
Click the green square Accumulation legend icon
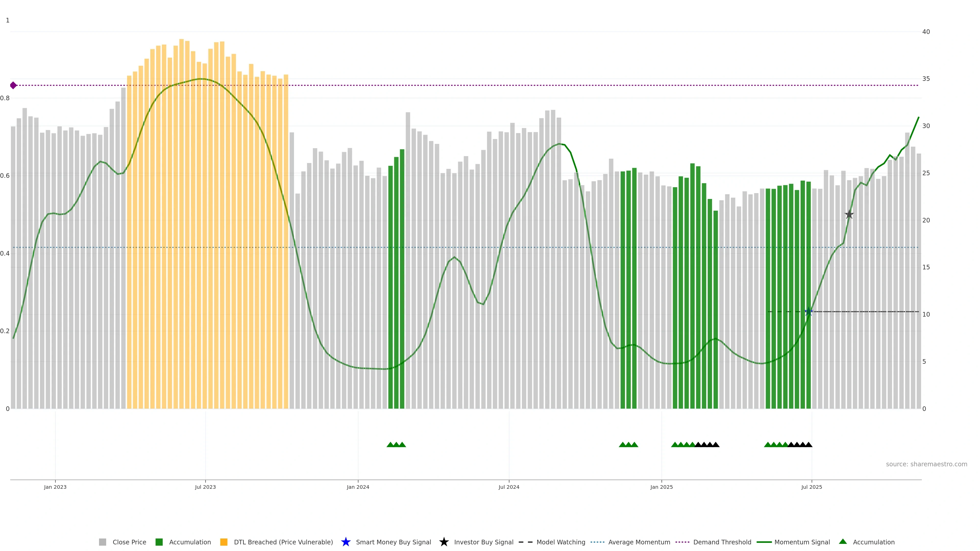(159, 542)
